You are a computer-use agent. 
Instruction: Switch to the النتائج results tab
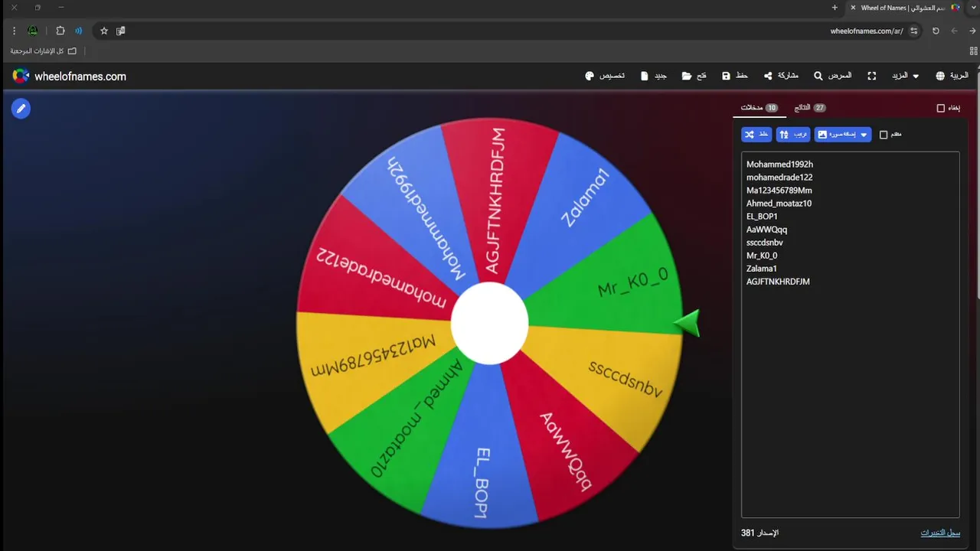(810, 108)
